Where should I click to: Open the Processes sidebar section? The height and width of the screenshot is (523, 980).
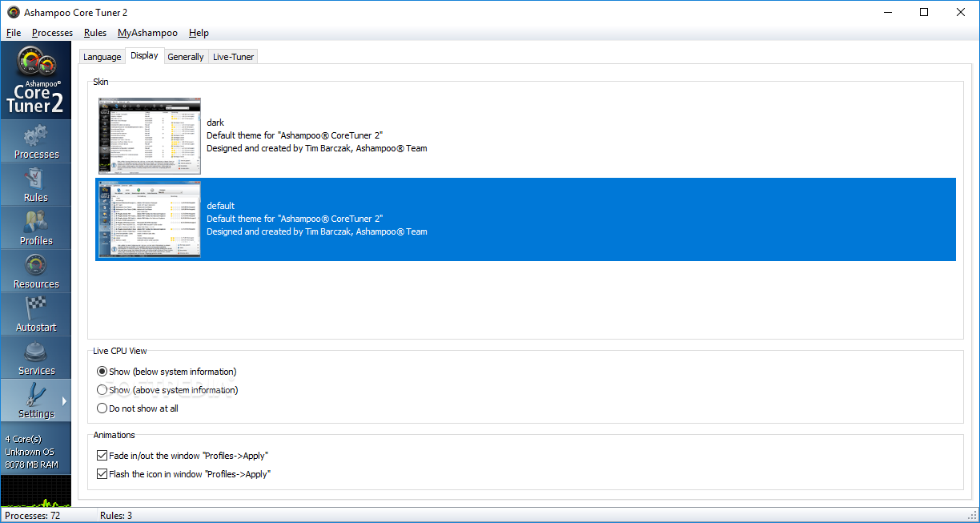36,142
